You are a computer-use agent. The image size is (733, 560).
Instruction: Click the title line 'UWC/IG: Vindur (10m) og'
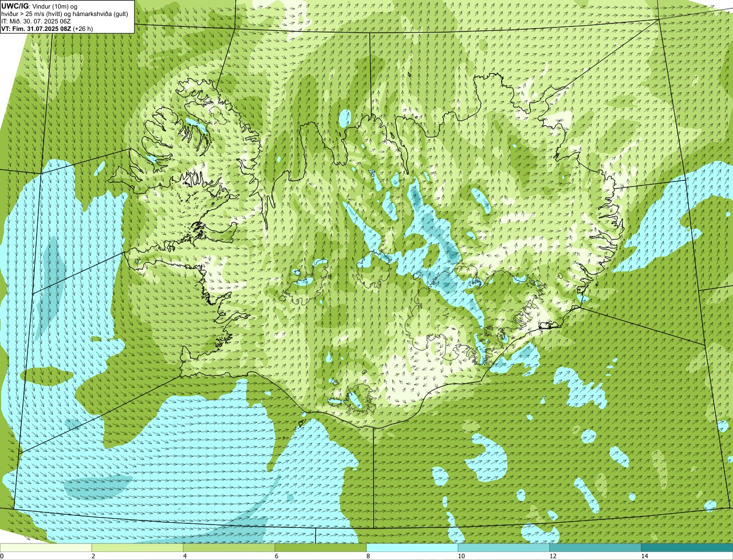[x=40, y=6]
